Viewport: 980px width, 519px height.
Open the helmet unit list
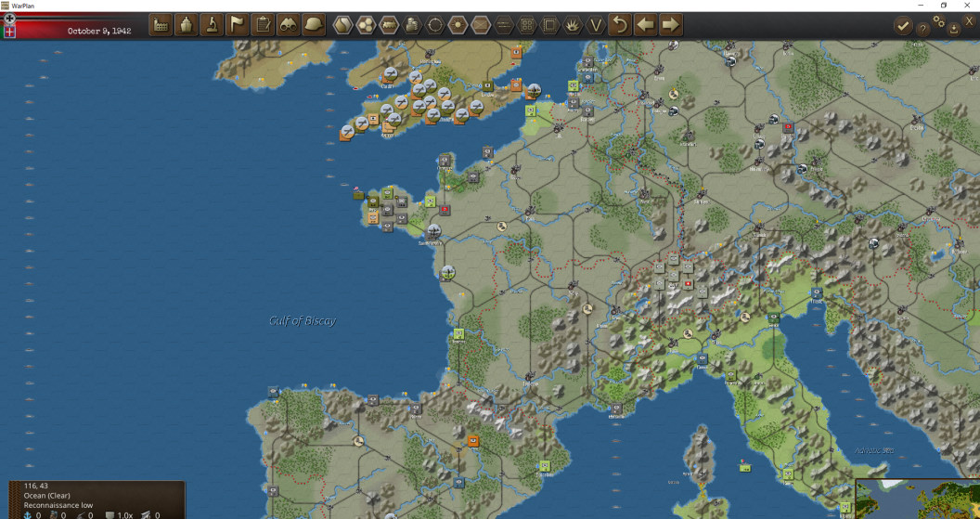314,25
